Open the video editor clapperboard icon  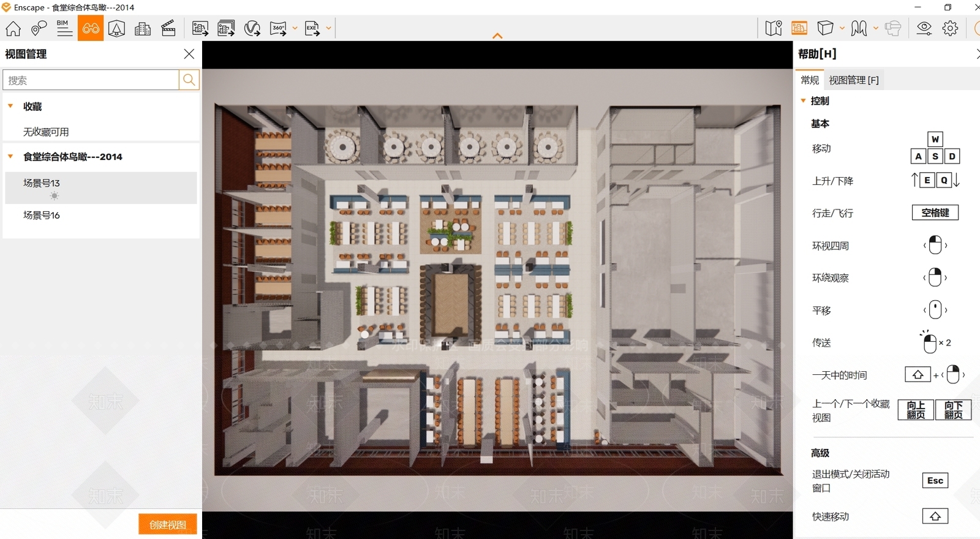(x=168, y=28)
